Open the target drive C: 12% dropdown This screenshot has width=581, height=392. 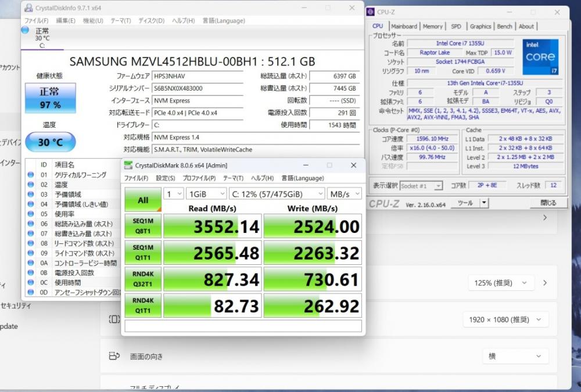(277, 193)
